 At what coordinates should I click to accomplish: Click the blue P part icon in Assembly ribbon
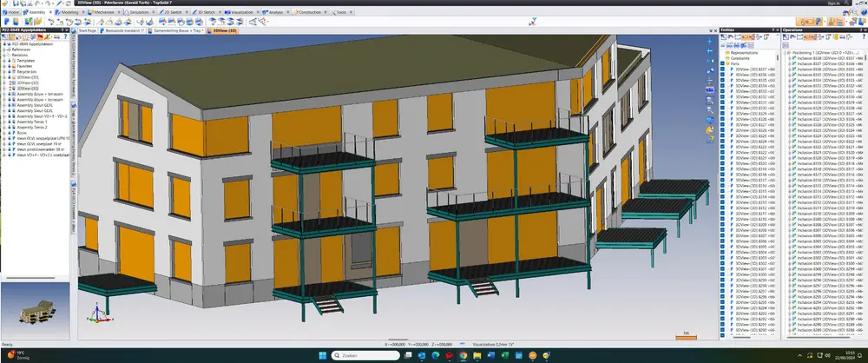point(7,21)
